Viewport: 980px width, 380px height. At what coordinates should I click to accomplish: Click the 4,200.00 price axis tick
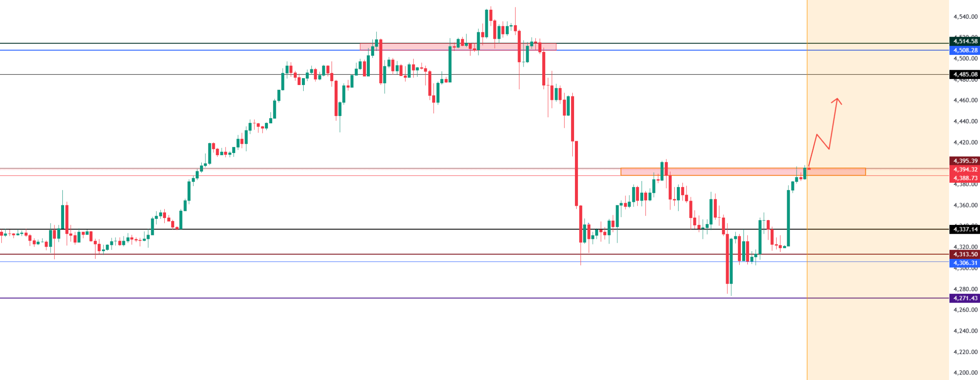pos(965,373)
